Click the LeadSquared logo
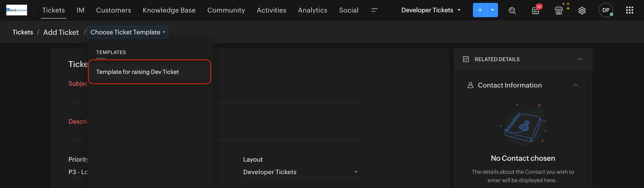This screenshot has width=644, height=188. pos(17,10)
